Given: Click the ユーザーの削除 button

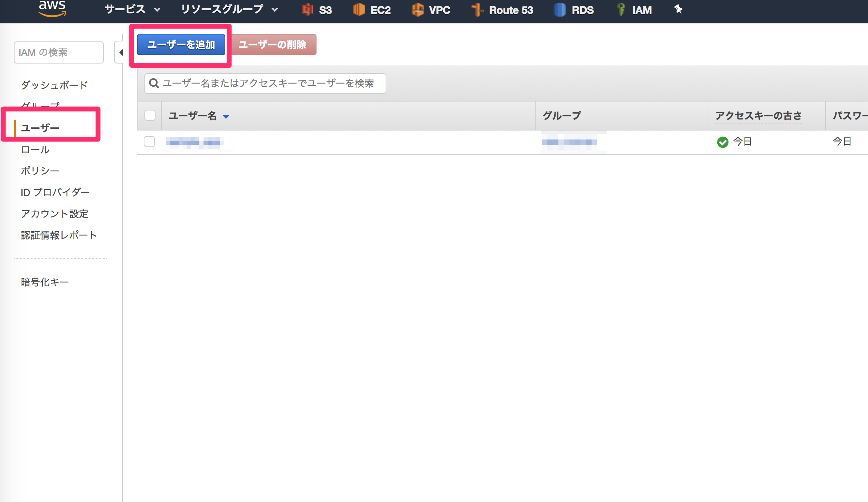Looking at the screenshot, I should coord(272,45).
